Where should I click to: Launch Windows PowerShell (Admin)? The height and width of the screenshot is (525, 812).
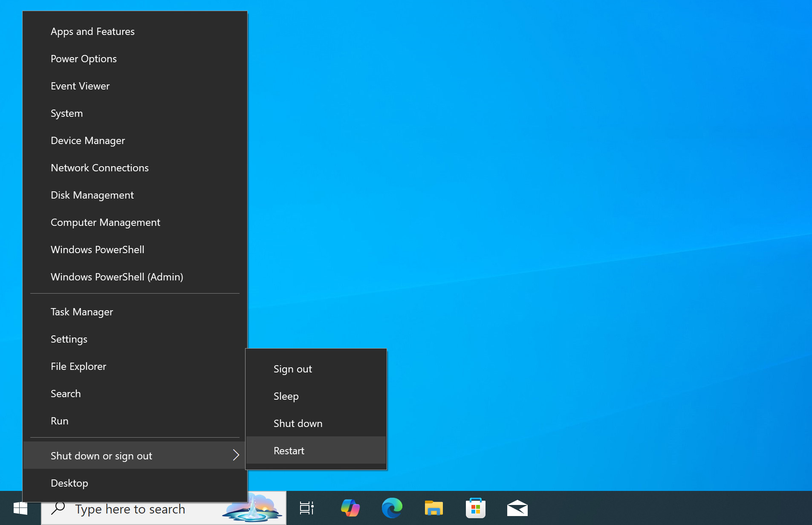tap(117, 277)
